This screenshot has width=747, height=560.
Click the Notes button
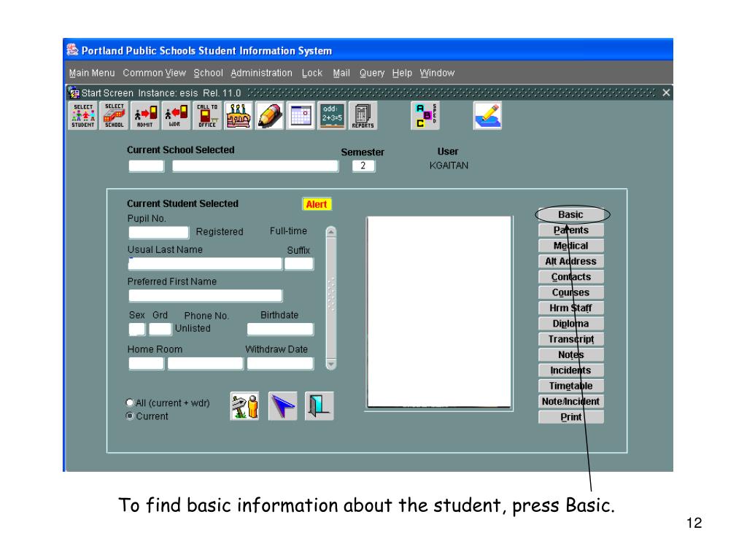(570, 355)
